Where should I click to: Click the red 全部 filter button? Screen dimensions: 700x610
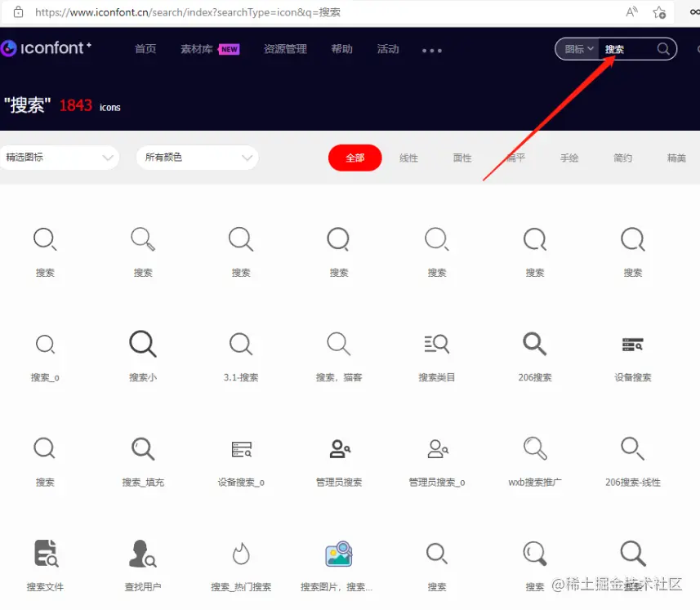click(354, 158)
